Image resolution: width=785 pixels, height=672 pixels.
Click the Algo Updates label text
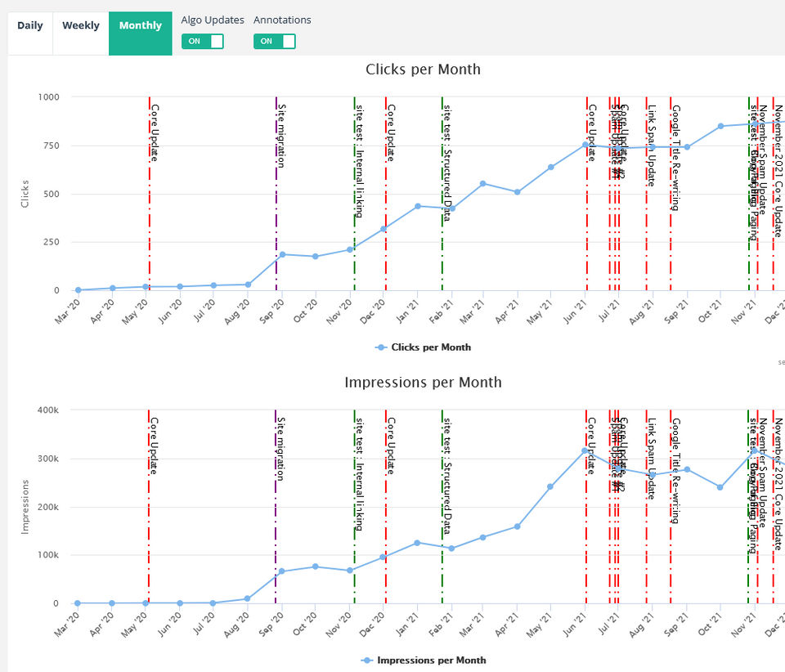(x=213, y=20)
